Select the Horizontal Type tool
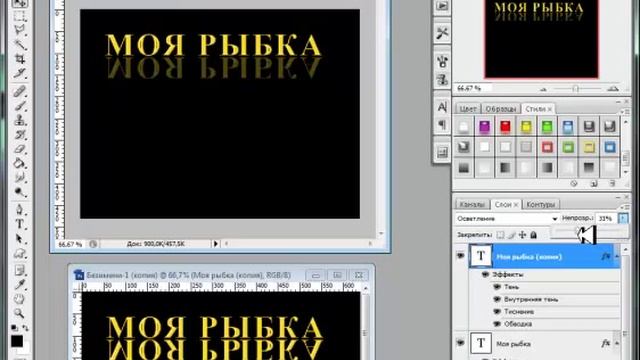Screen dimensions: 640x360 pyautogui.click(x=20, y=224)
